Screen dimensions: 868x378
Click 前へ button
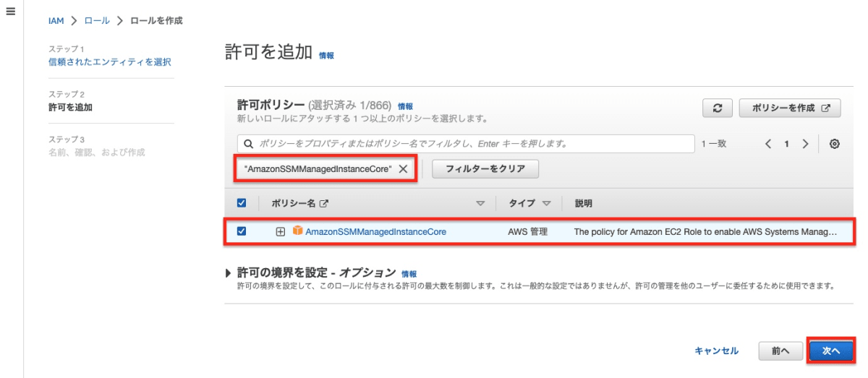(x=780, y=351)
